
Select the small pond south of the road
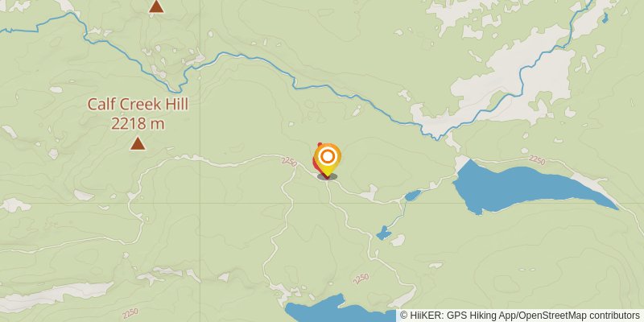click(x=384, y=233)
